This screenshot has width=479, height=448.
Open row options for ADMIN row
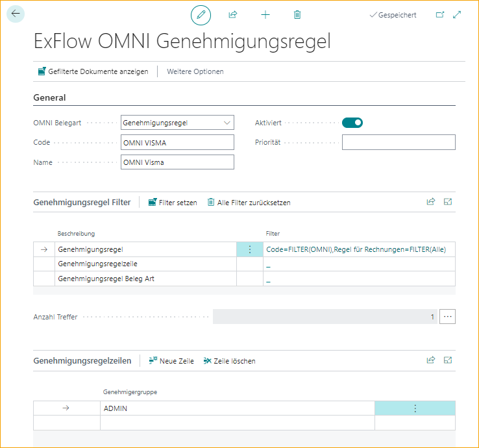(x=415, y=408)
